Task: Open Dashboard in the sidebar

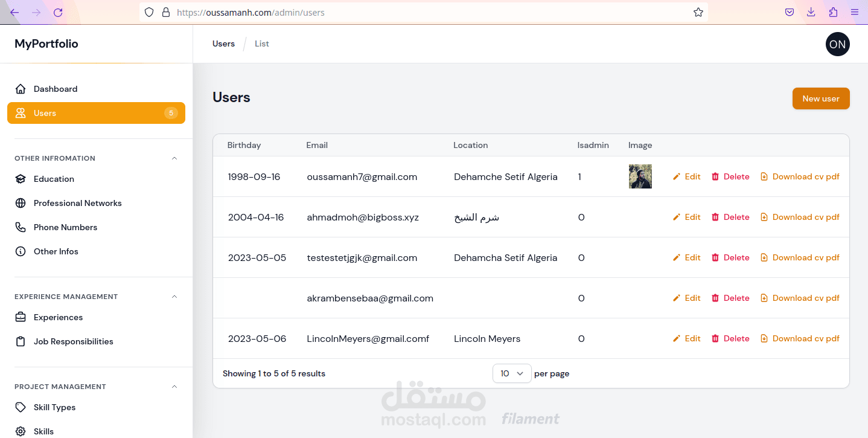Action: 96,89
